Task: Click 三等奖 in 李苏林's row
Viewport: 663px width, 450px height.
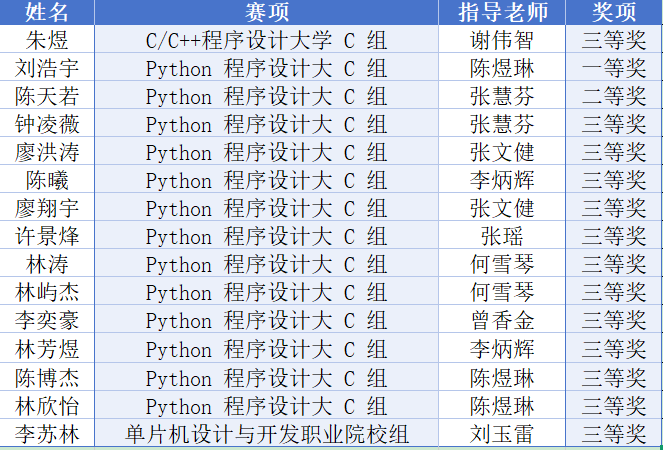Action: point(614,433)
